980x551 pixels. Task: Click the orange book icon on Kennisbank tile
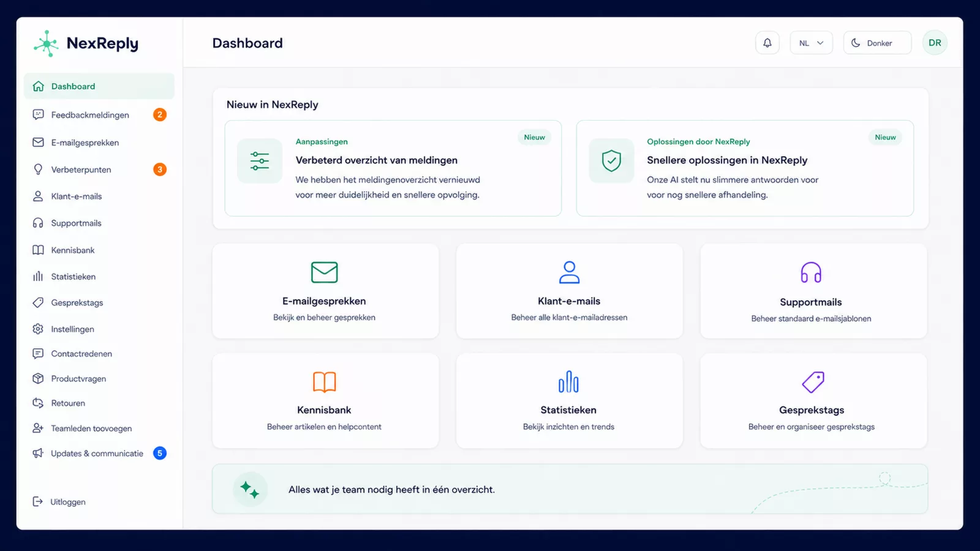tap(325, 382)
